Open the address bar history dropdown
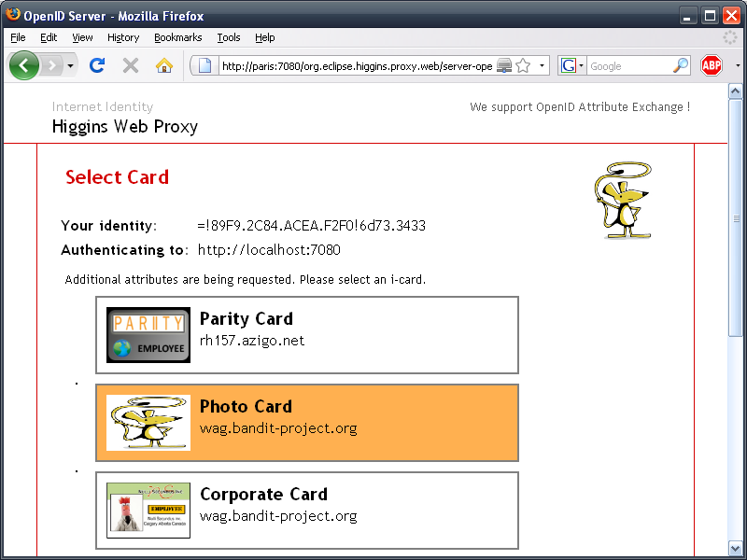This screenshot has width=747, height=560. tap(542, 65)
